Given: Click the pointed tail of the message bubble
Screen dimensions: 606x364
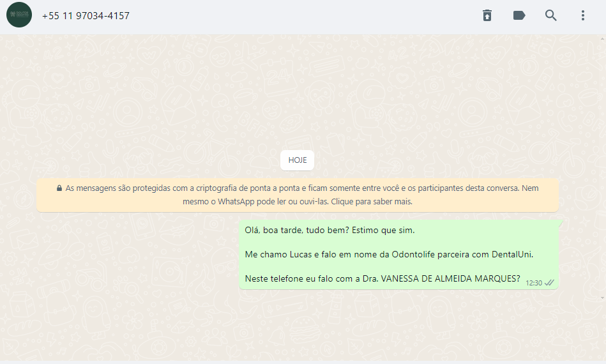Looking at the screenshot, I should pyautogui.click(x=561, y=222).
